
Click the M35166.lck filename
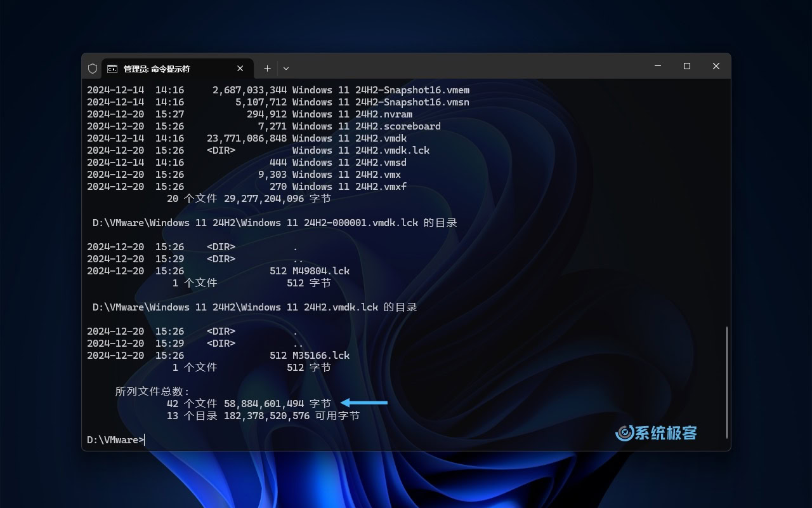point(321,356)
